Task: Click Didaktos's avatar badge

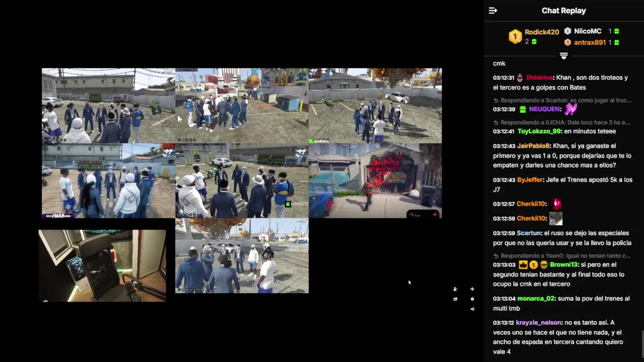Action: coord(520,78)
